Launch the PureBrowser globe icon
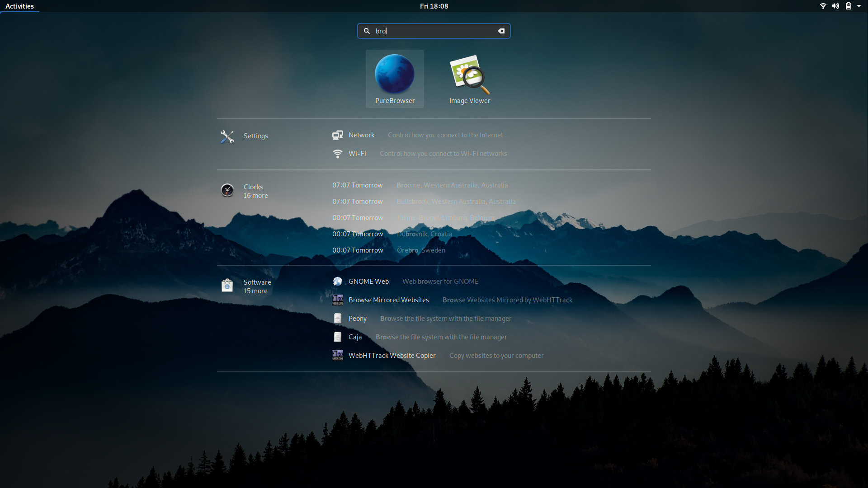Viewport: 868px width, 488px height. 394,74
